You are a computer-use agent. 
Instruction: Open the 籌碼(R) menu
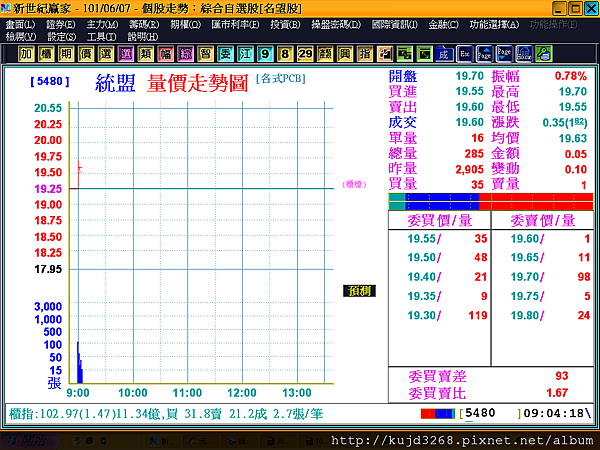click(x=144, y=24)
